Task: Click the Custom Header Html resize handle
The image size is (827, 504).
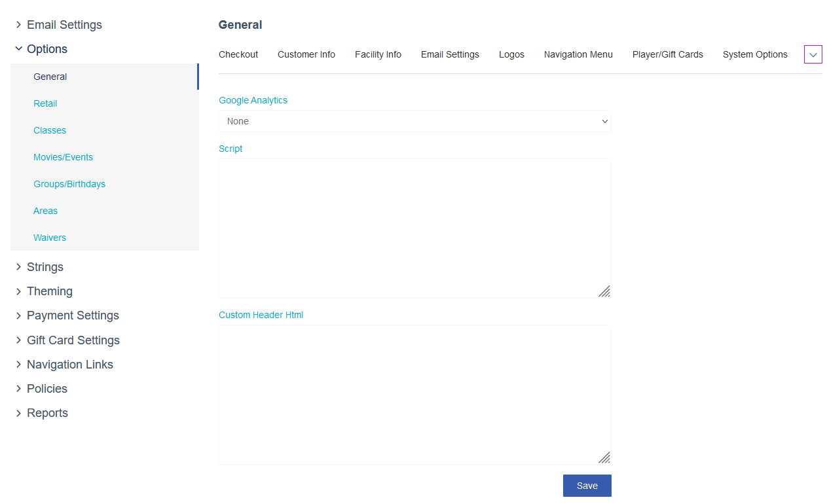Action: (605, 458)
